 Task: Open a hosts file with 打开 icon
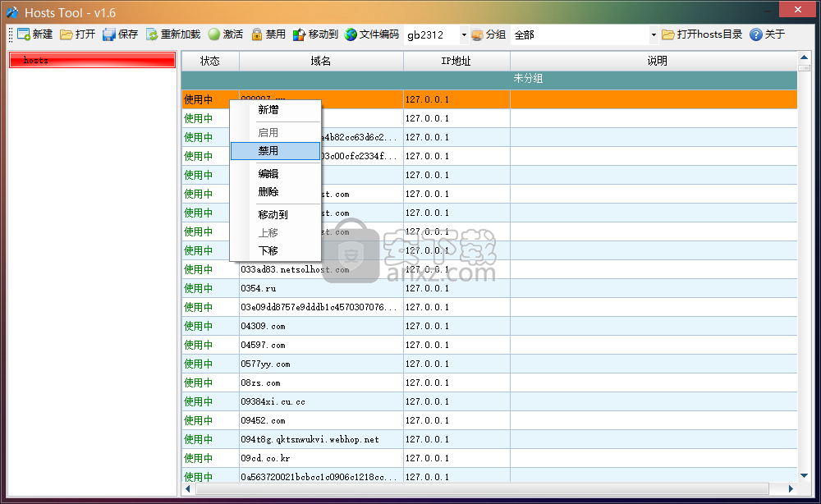66,34
